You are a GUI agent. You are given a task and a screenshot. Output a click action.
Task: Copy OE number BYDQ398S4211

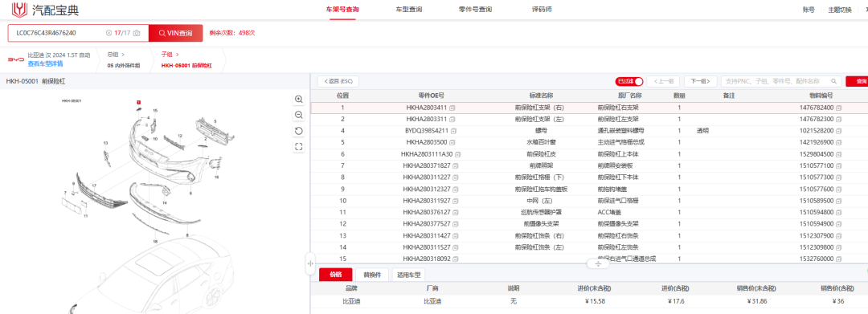point(454,131)
